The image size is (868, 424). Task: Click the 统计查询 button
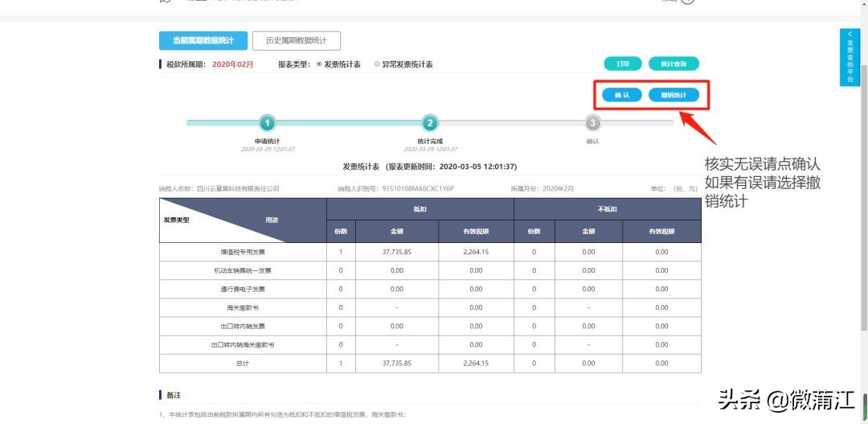click(x=674, y=64)
